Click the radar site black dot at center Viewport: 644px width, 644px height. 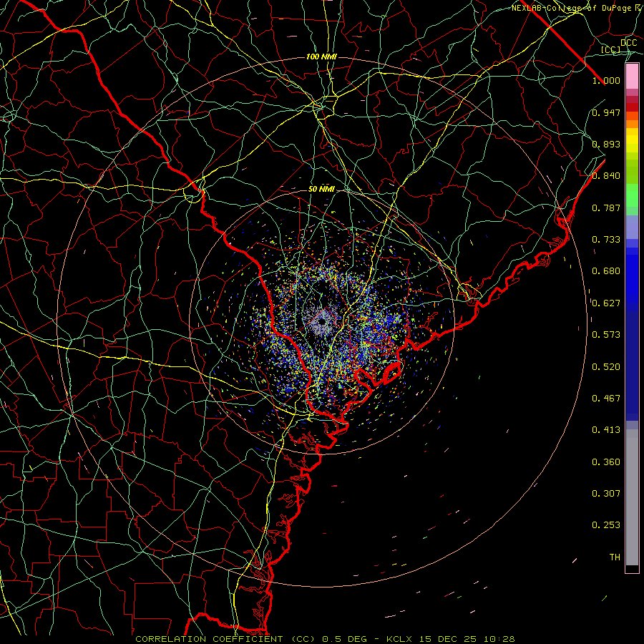(x=322, y=321)
